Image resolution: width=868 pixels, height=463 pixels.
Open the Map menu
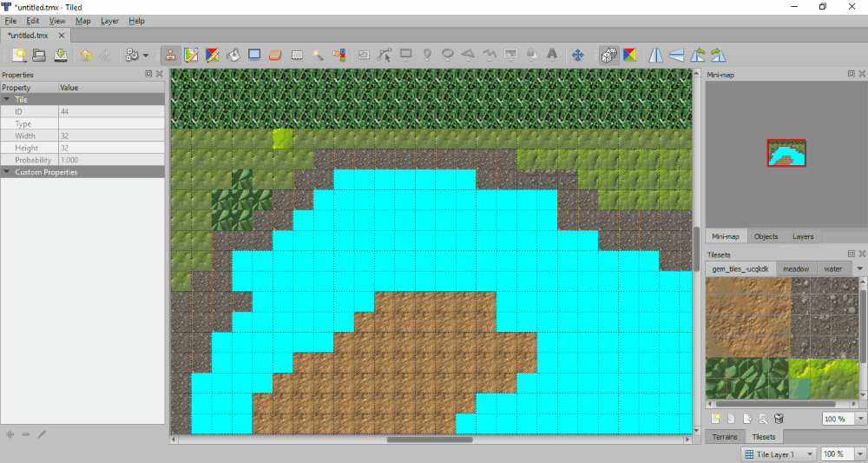tap(83, 21)
